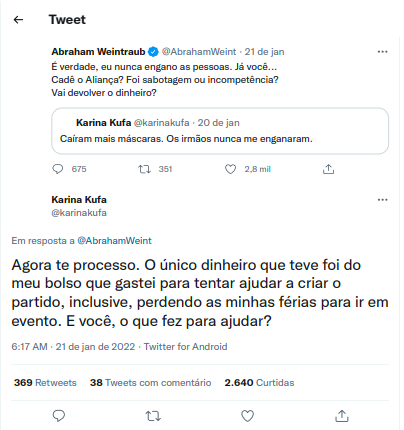Share Karina Kufa's main tweet

[342, 416]
